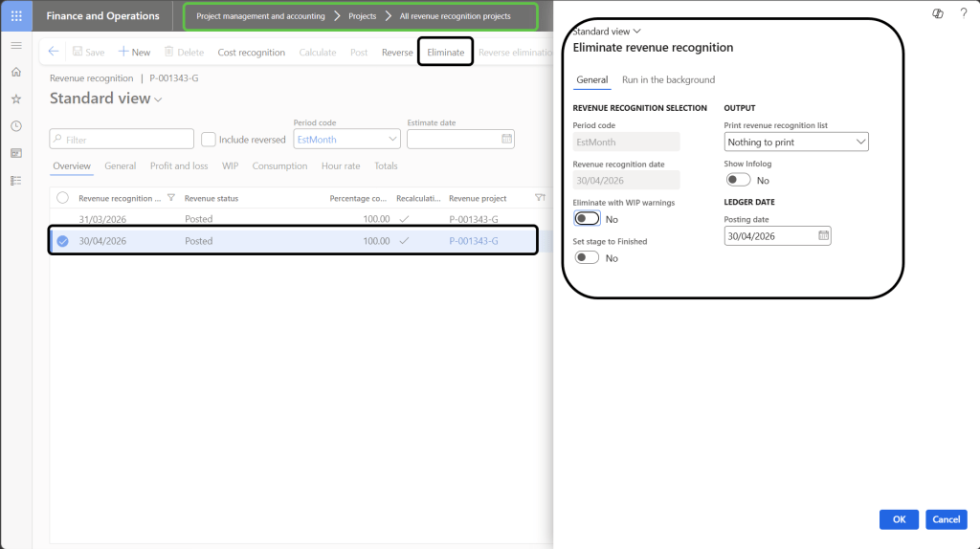Image resolution: width=980 pixels, height=549 pixels.
Task: Click the OK button
Action: [899, 519]
